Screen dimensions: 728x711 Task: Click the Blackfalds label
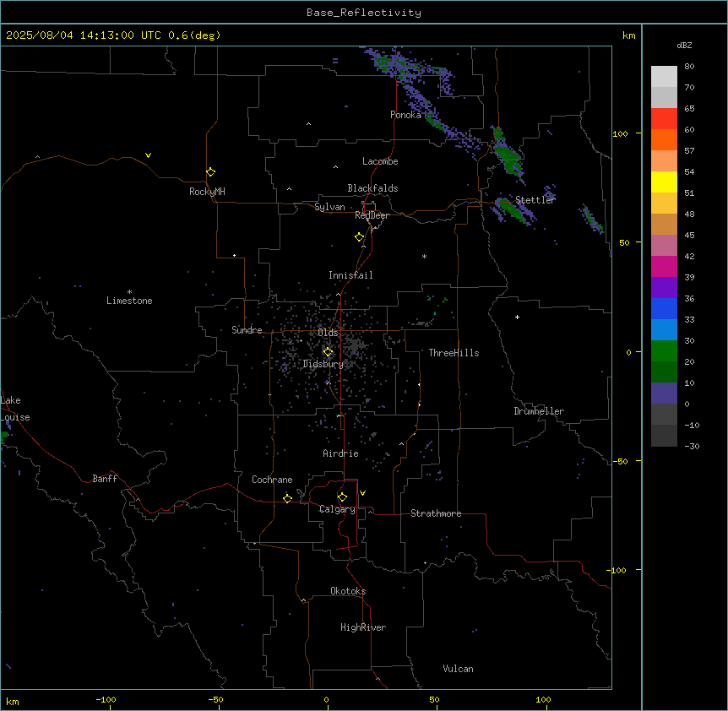click(372, 188)
